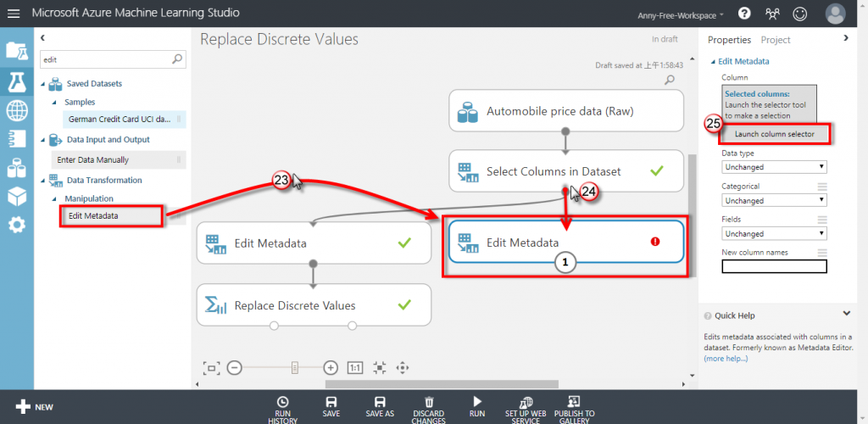Click the zoom-to-fit canvas icon
868x424 pixels.
(211, 367)
